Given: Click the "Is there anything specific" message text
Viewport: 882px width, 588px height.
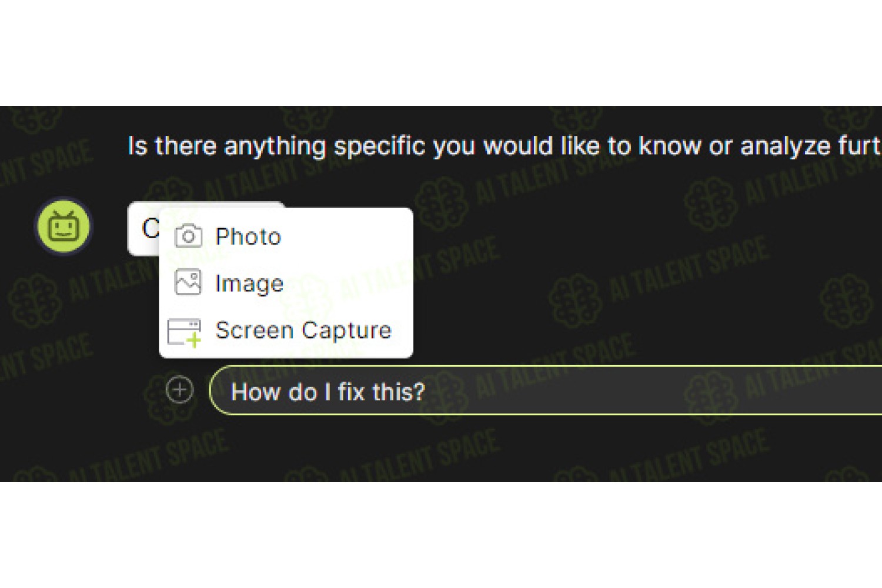Looking at the screenshot, I should tap(505, 146).
